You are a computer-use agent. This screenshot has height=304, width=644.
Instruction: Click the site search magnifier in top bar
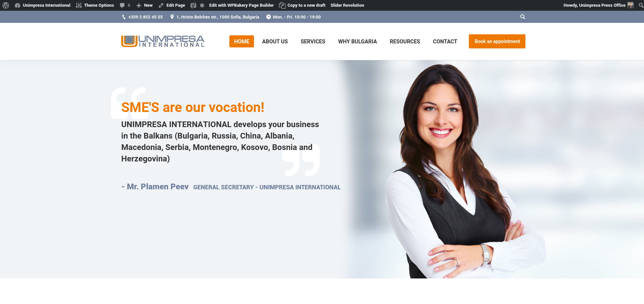tap(523, 17)
